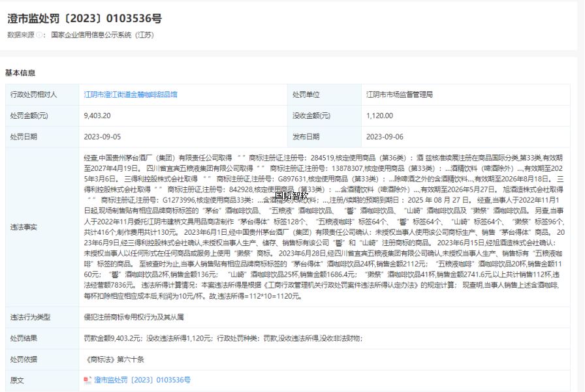Click the 违法事实 paragraph starting with 经查
585x392 pixels.
pyautogui.click(x=324, y=227)
